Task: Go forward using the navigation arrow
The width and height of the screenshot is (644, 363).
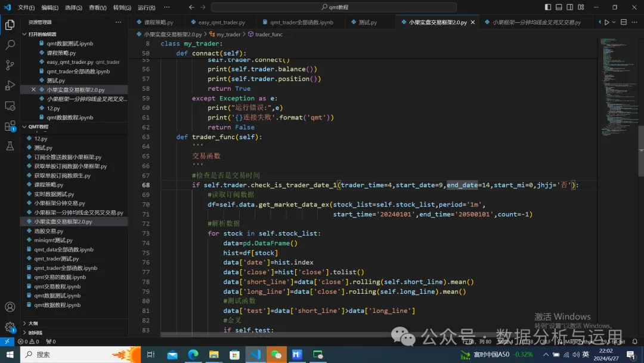Action: (203, 7)
